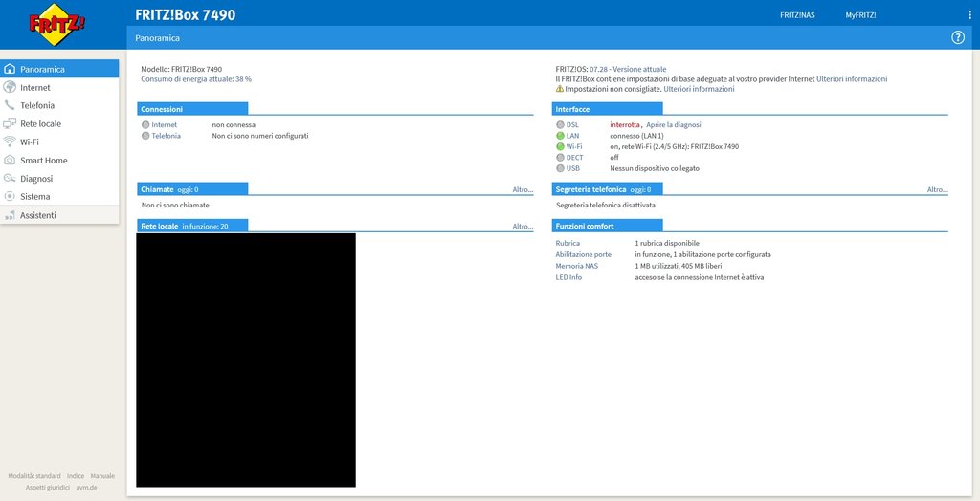Click the 07.28 - Versione attuale link

click(628, 70)
